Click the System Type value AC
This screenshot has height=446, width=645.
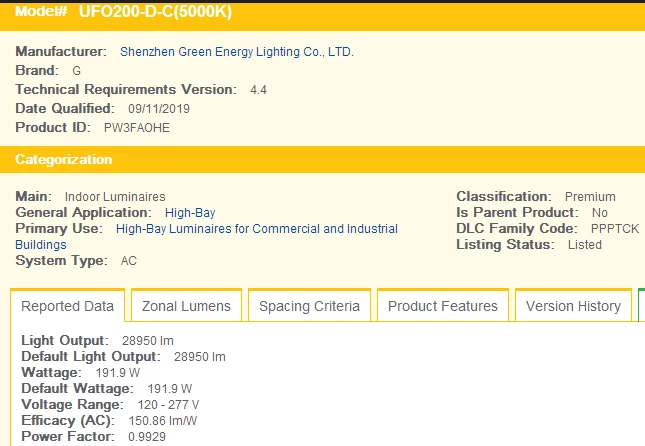tap(129, 261)
